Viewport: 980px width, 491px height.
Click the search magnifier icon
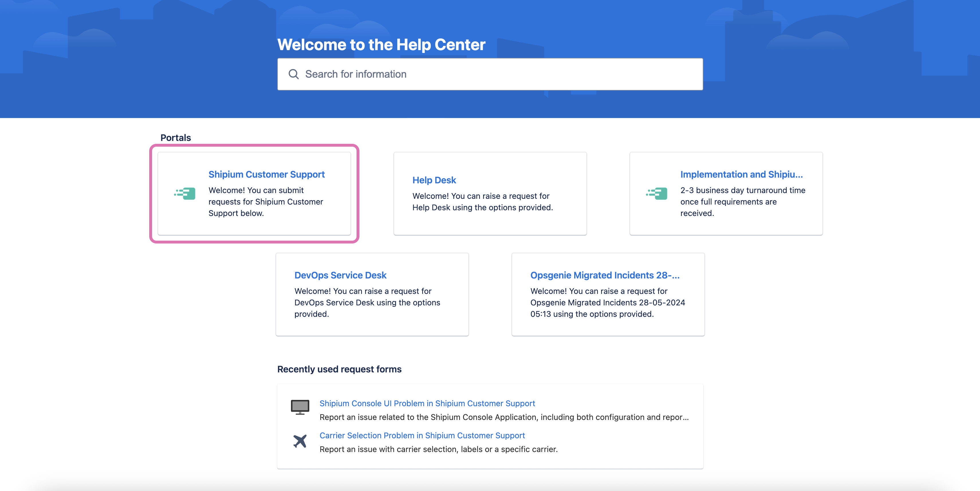pyautogui.click(x=293, y=74)
